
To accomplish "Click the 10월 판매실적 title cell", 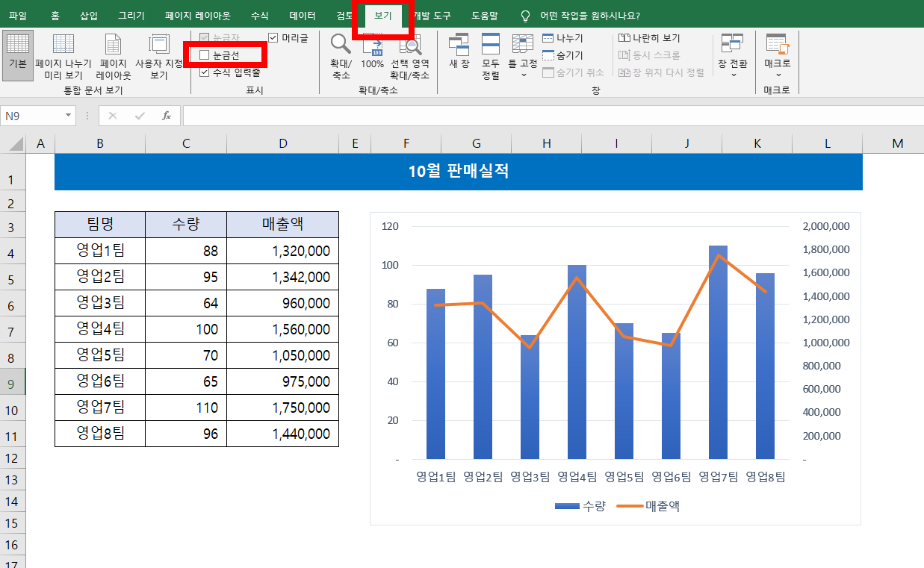I will tap(459, 171).
